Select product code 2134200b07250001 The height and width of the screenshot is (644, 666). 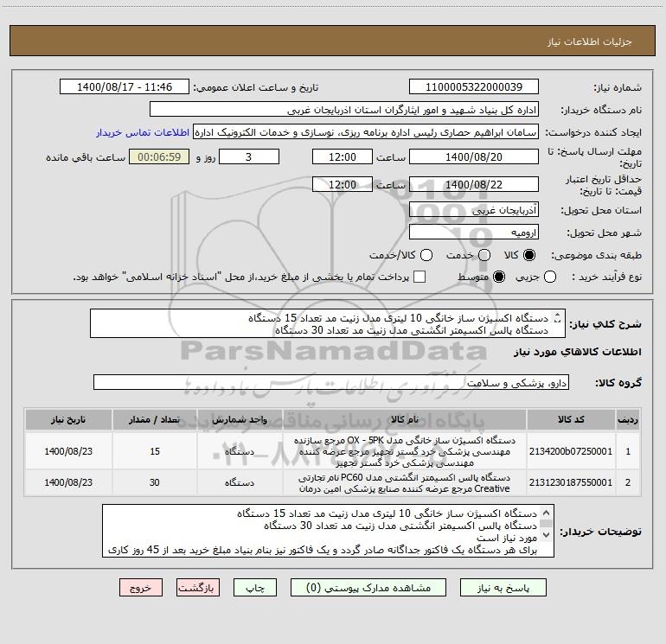[571, 451]
